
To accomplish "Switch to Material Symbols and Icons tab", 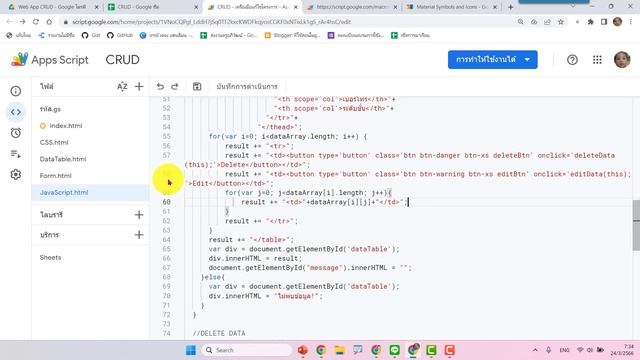I will [x=451, y=7].
